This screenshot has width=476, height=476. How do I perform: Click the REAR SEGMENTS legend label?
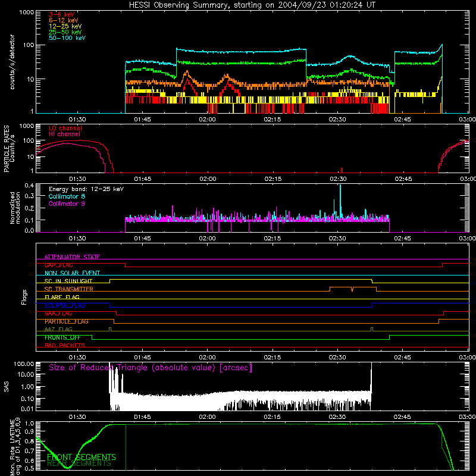click(x=79, y=464)
